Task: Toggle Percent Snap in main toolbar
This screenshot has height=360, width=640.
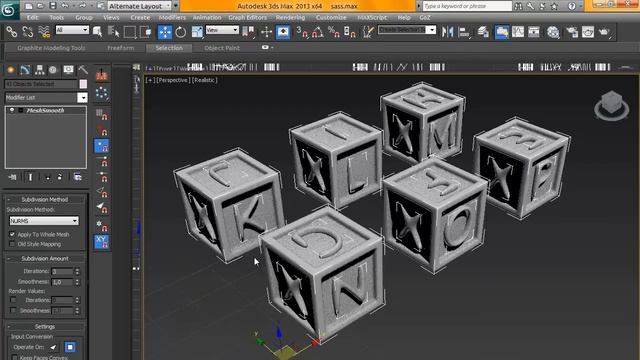Action: pos(333,31)
